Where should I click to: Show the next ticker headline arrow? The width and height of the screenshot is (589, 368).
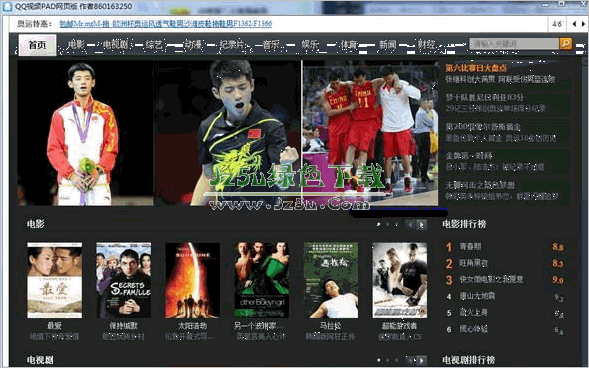point(583,24)
